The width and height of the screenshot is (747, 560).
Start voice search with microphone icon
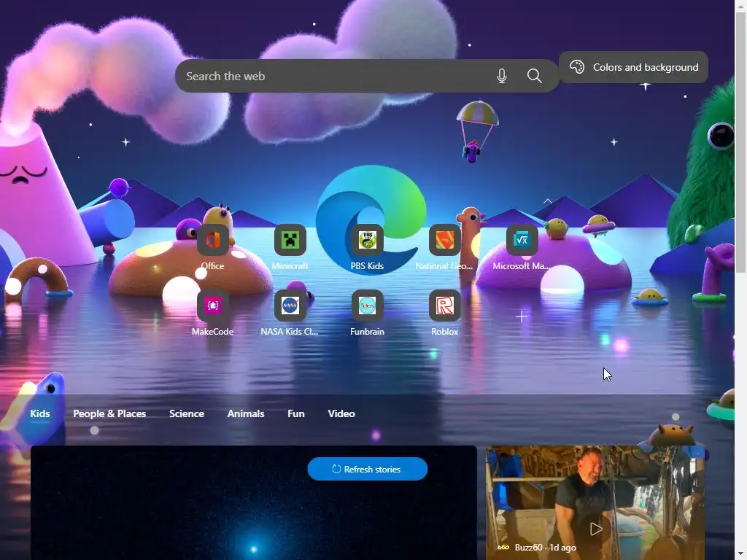(x=502, y=76)
